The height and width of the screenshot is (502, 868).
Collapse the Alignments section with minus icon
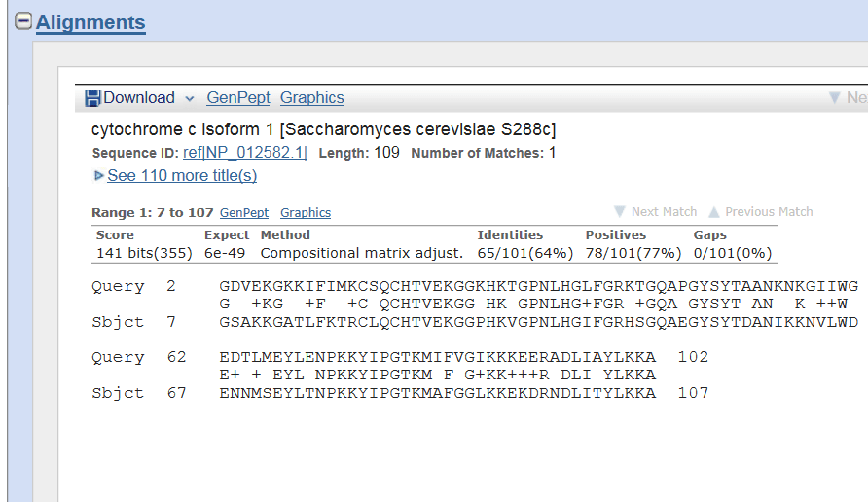tap(22, 22)
